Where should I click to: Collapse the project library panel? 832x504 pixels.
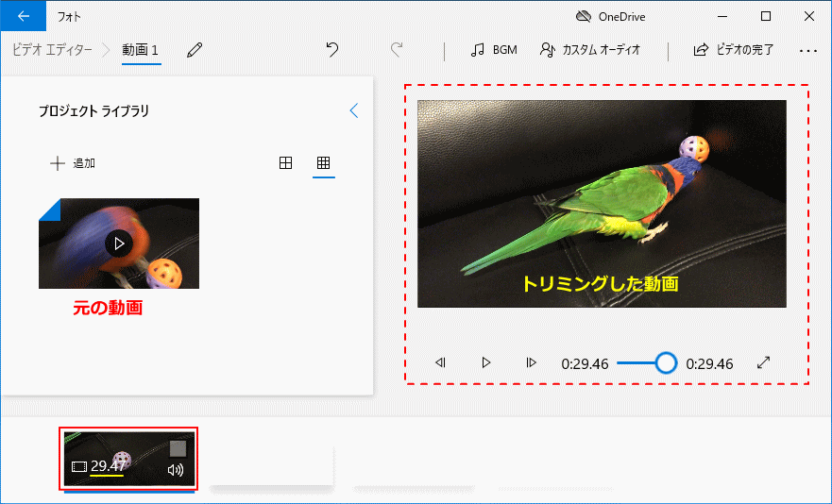(354, 111)
